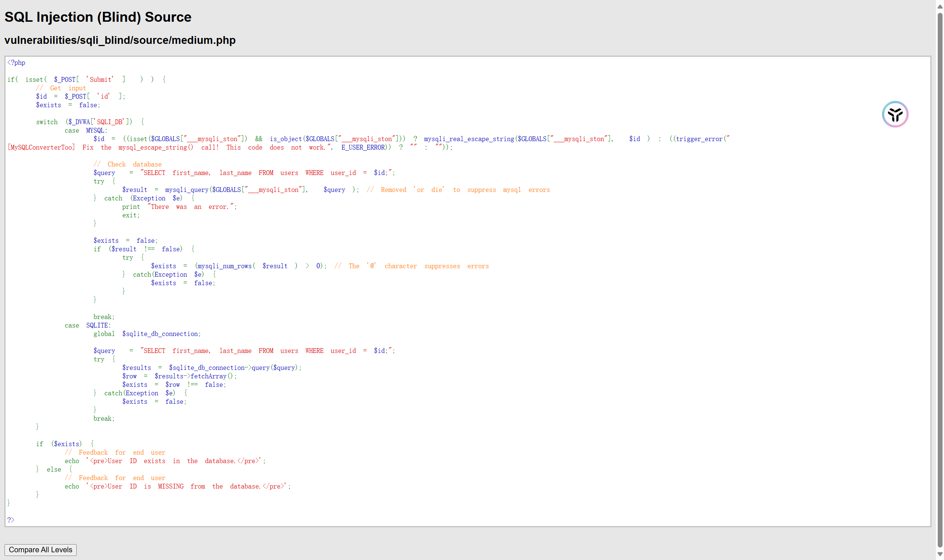Image resolution: width=944 pixels, height=560 pixels.
Task: Click the 'Get input' comment
Action: (61, 88)
